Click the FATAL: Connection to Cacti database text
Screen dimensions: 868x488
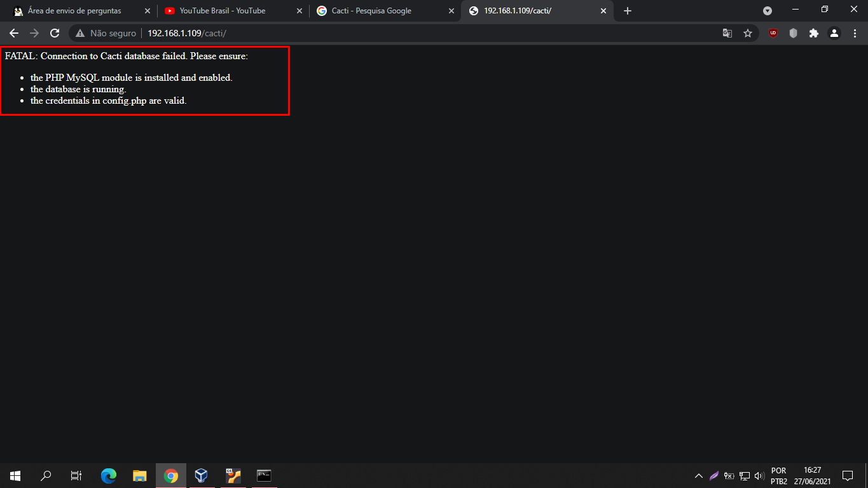[x=127, y=56]
